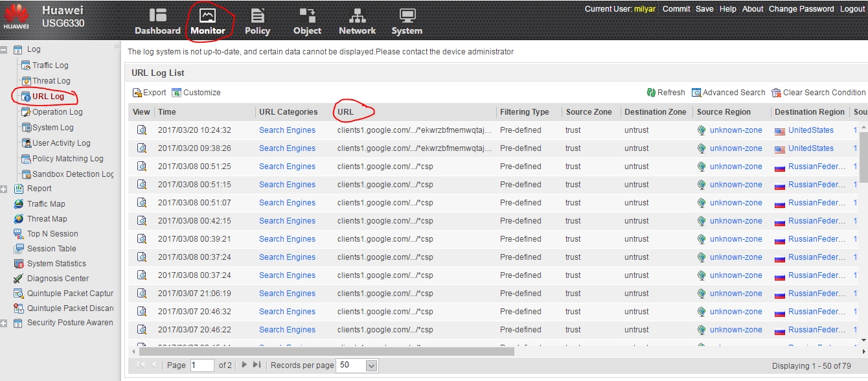View details of 2017/03/07 20:46:22 entry
Image resolution: width=868 pixels, height=381 pixels.
141,330
